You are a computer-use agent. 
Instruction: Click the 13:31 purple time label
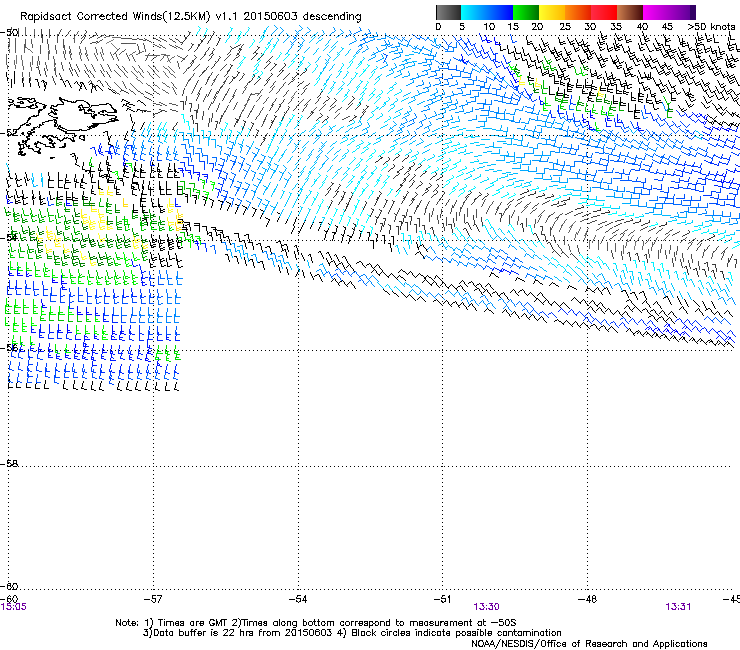tap(678, 607)
